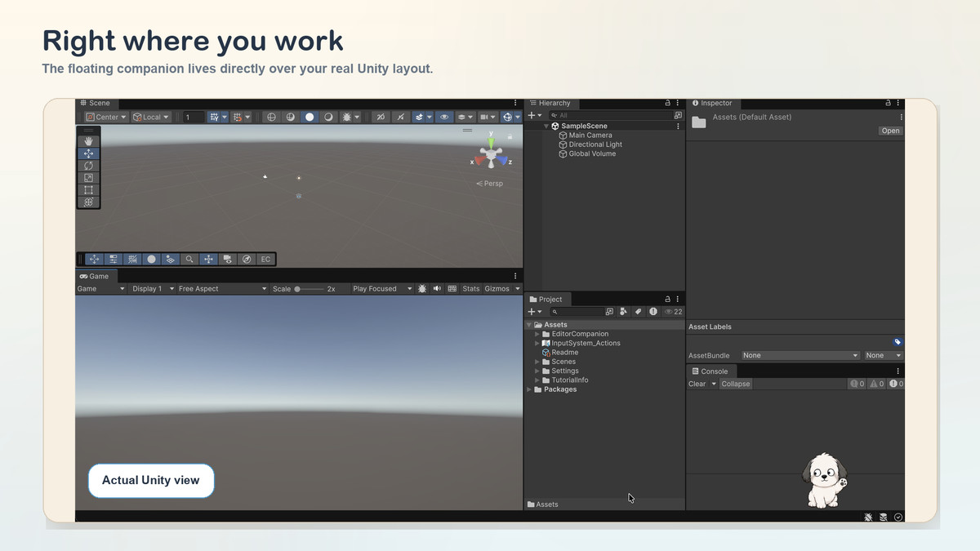Toggle hidden packages visibility count 22

tap(674, 312)
